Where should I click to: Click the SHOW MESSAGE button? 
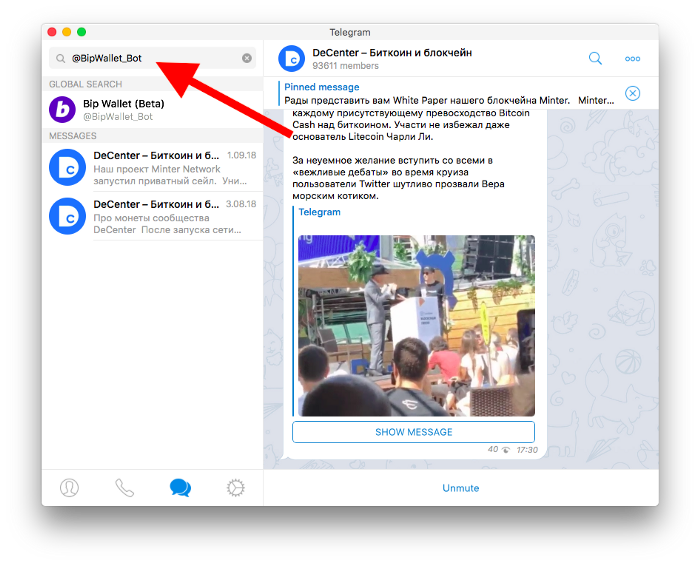[413, 432]
